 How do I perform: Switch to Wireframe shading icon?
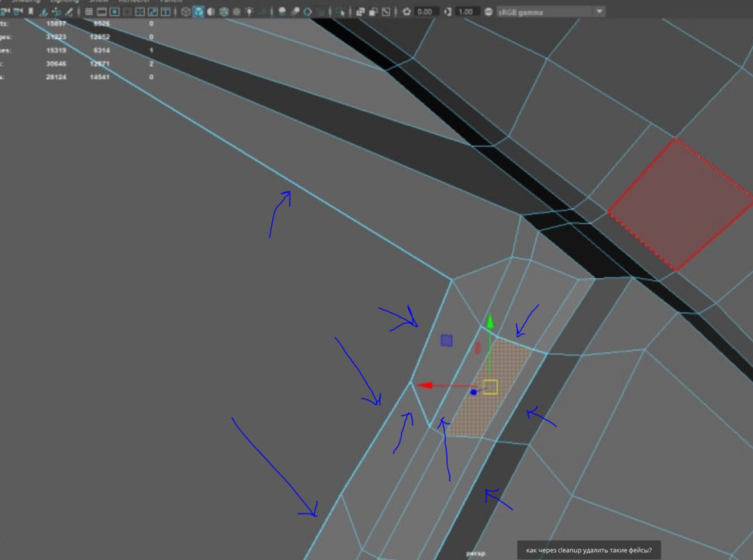coord(185,11)
